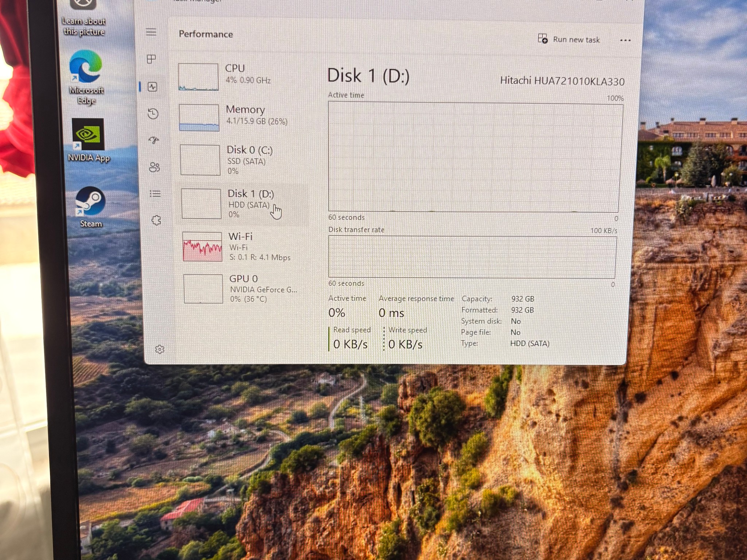The width and height of the screenshot is (747, 560).
Task: Open the Startup apps page icon
Action: [154, 140]
